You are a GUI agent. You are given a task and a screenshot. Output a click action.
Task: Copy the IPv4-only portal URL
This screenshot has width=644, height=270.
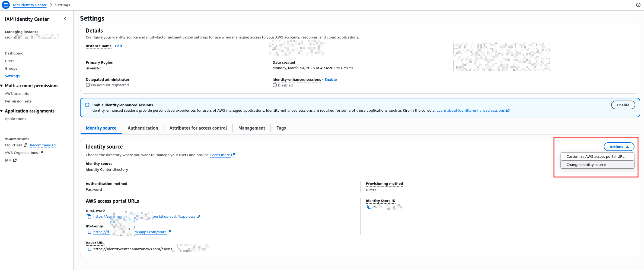tap(89, 232)
